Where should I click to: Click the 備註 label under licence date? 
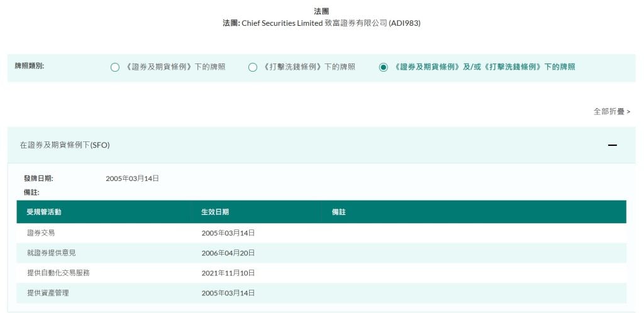click(x=31, y=192)
